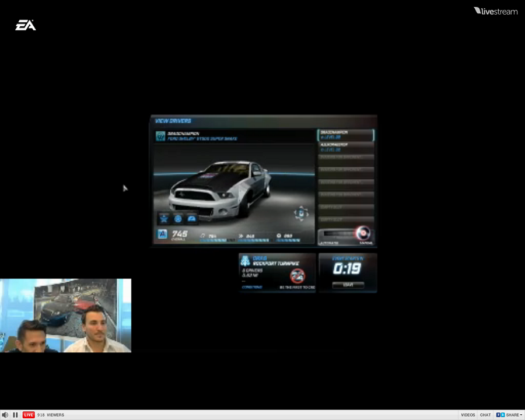Open the VIDEOS tab in player bar
Screen dimensions: 525x420
[468, 415]
